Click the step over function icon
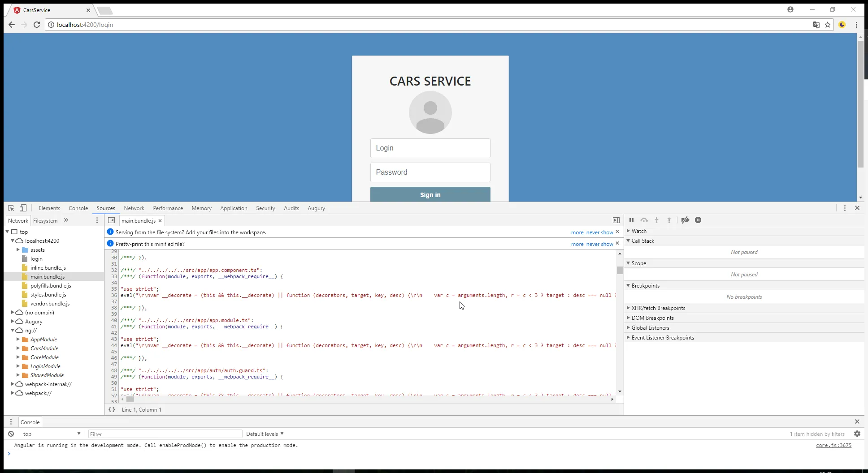 point(644,220)
